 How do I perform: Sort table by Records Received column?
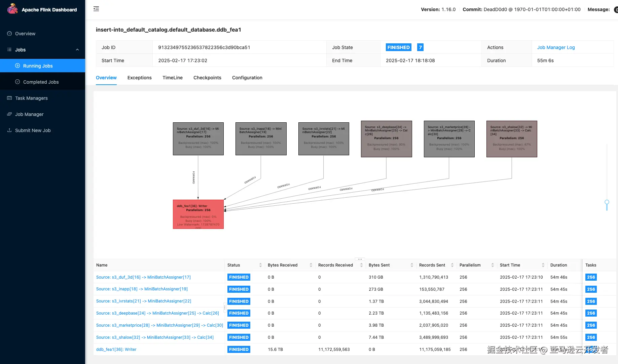click(361, 265)
